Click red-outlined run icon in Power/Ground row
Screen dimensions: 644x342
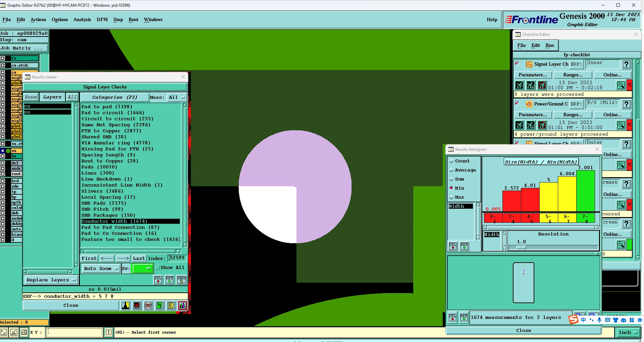click(x=542, y=125)
